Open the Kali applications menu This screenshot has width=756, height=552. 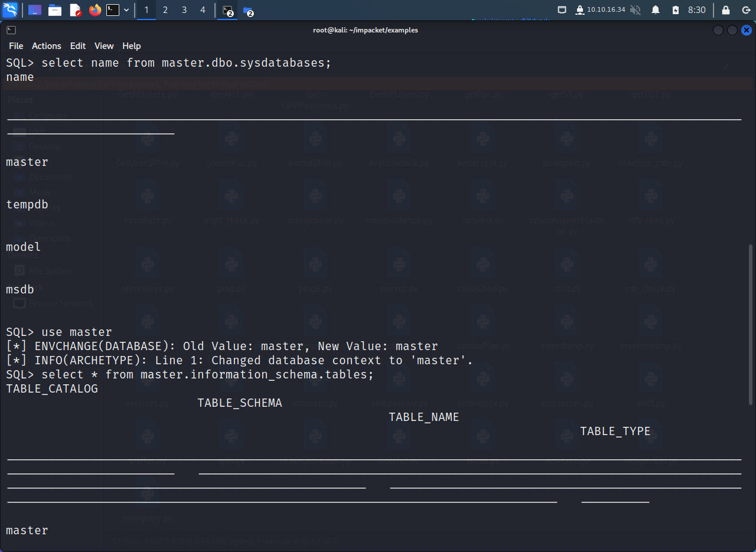click(10, 10)
